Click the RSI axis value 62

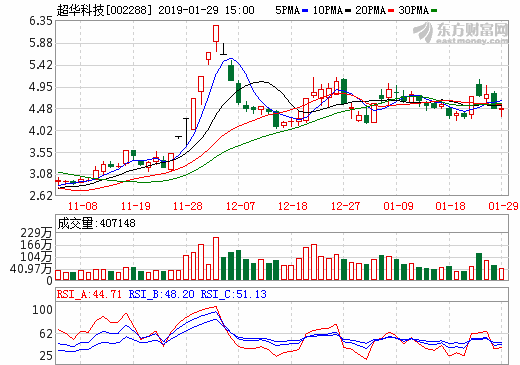tap(46, 334)
